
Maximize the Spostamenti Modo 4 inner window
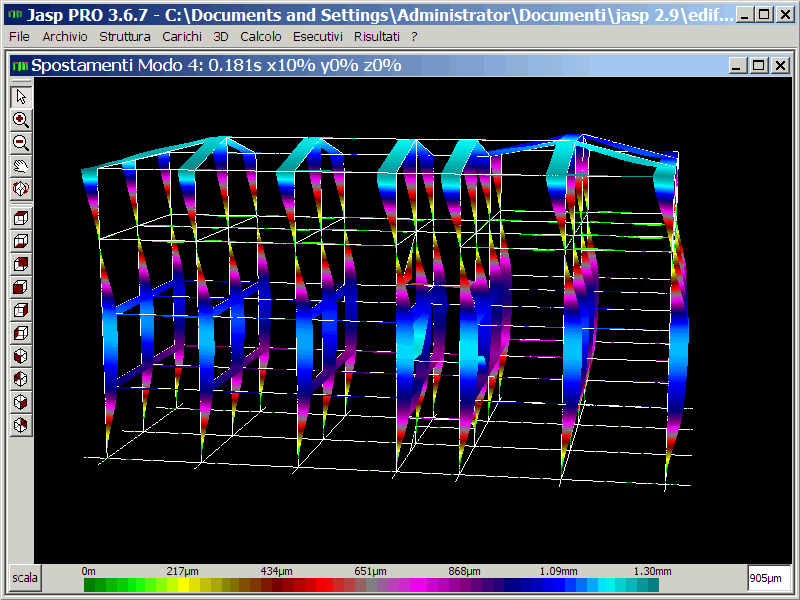pos(758,65)
